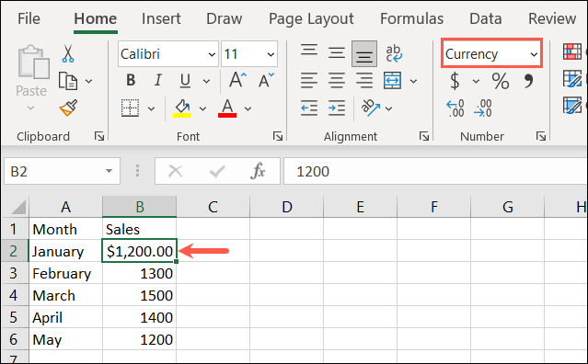588x364 pixels.
Task: Click the Wrap Text icon
Action: point(394,53)
